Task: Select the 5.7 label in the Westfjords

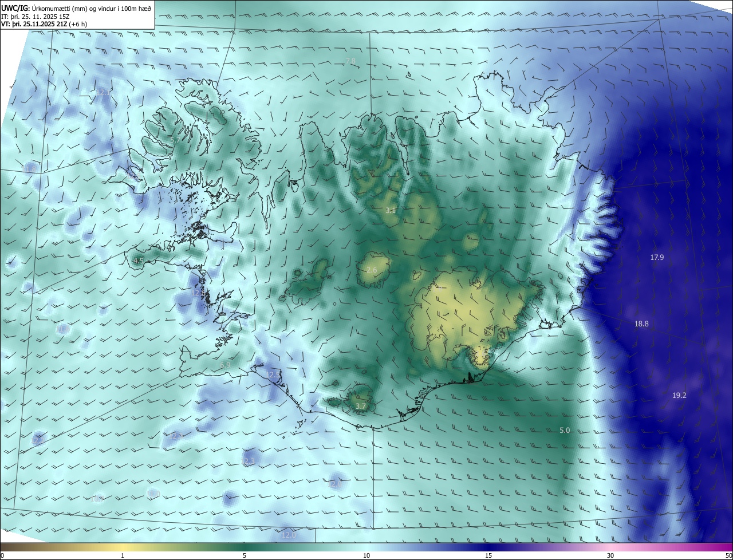Action: pyautogui.click(x=175, y=140)
